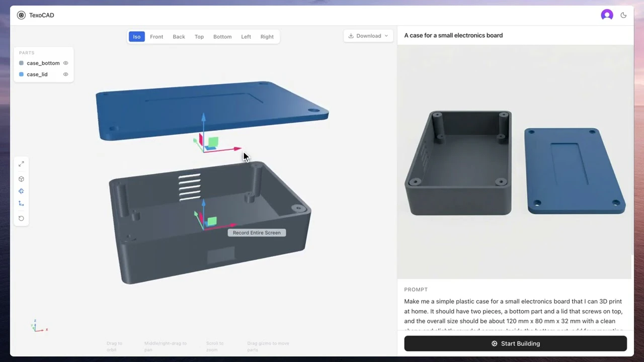Click the Start Building button
Image resolution: width=644 pixels, height=362 pixels.
(x=515, y=343)
